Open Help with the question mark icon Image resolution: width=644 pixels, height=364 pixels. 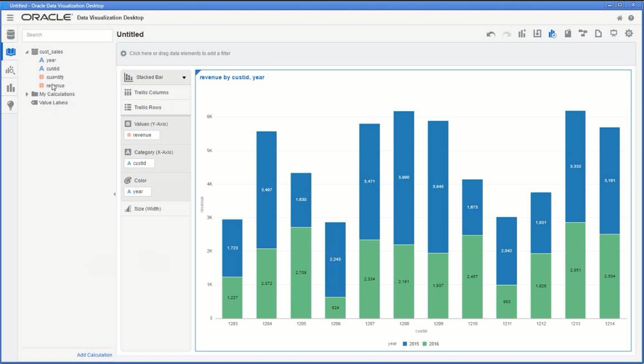pos(631,18)
